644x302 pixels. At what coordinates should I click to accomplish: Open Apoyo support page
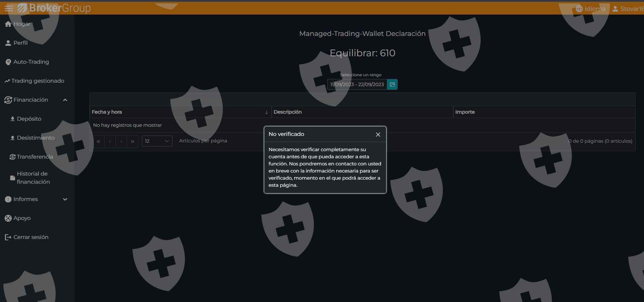point(22,218)
